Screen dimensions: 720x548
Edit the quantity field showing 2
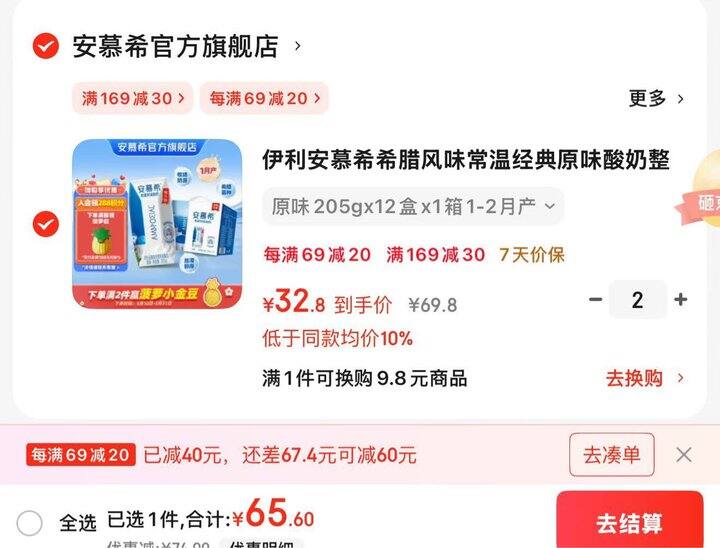[637, 299]
